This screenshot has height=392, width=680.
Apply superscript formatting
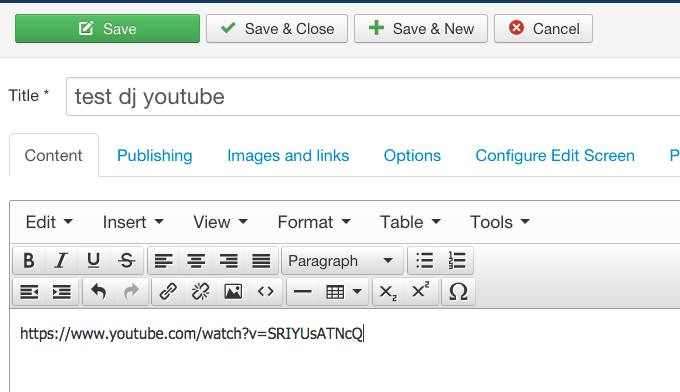click(x=421, y=292)
